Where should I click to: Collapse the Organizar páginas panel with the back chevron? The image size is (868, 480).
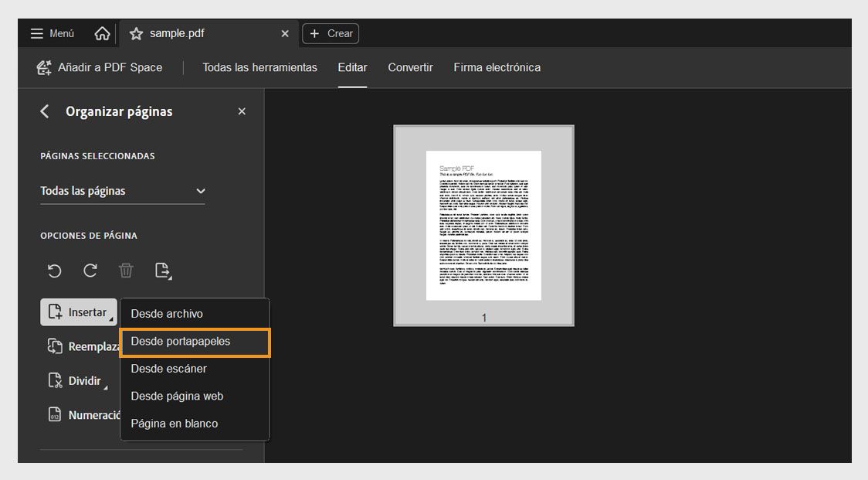tap(44, 111)
